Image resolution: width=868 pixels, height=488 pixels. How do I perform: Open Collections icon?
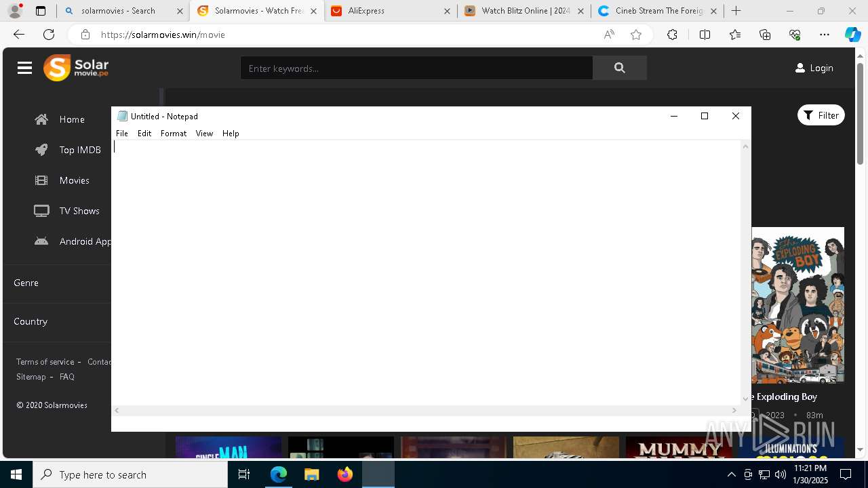[x=765, y=35]
